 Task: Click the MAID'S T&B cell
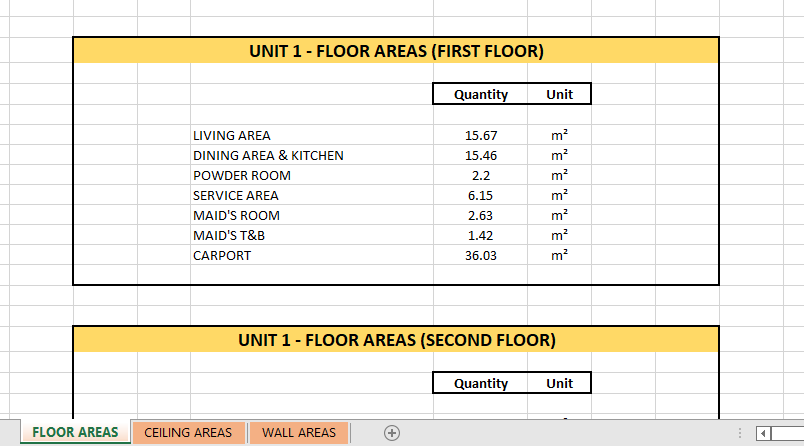[x=229, y=235]
